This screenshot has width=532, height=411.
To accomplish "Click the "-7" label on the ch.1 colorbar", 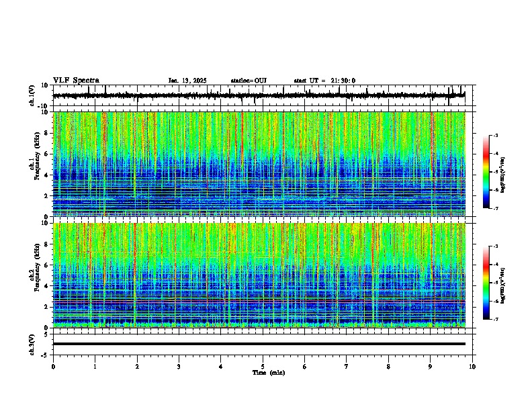I will (x=496, y=208).
